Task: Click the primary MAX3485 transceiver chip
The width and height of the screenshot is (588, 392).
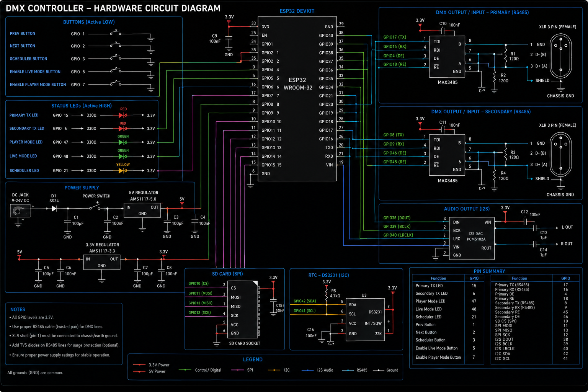Action: tap(447, 56)
